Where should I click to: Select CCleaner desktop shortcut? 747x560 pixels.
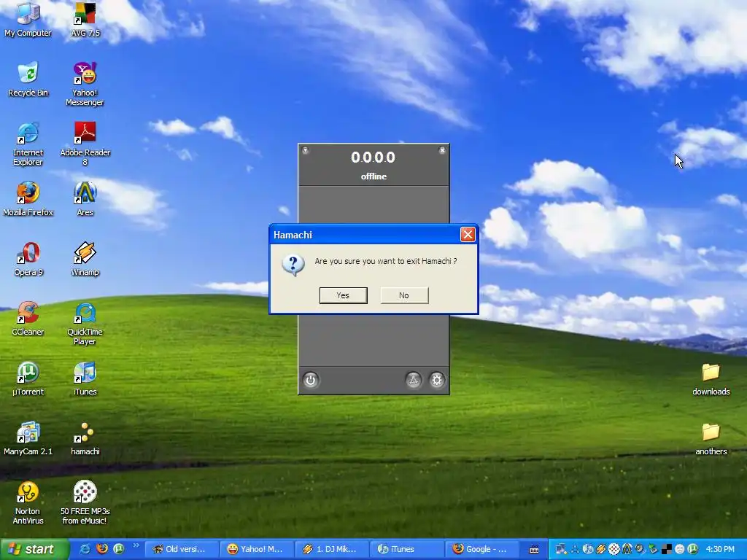click(28, 319)
